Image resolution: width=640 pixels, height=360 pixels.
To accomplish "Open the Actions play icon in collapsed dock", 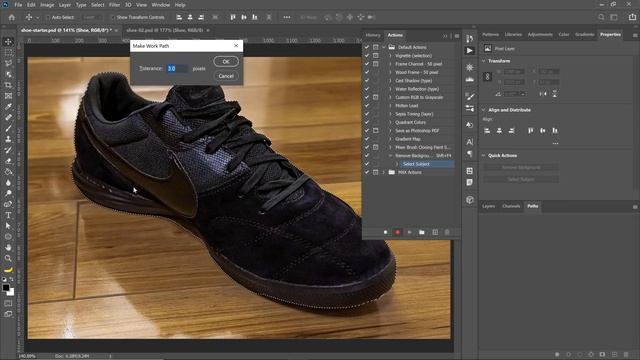I will click(x=470, y=51).
